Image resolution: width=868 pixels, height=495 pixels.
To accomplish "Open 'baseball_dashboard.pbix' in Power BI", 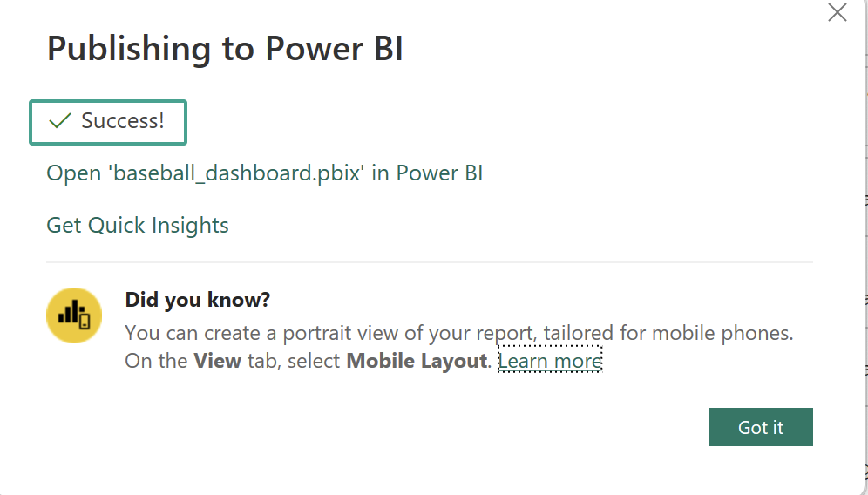I will 264,173.
